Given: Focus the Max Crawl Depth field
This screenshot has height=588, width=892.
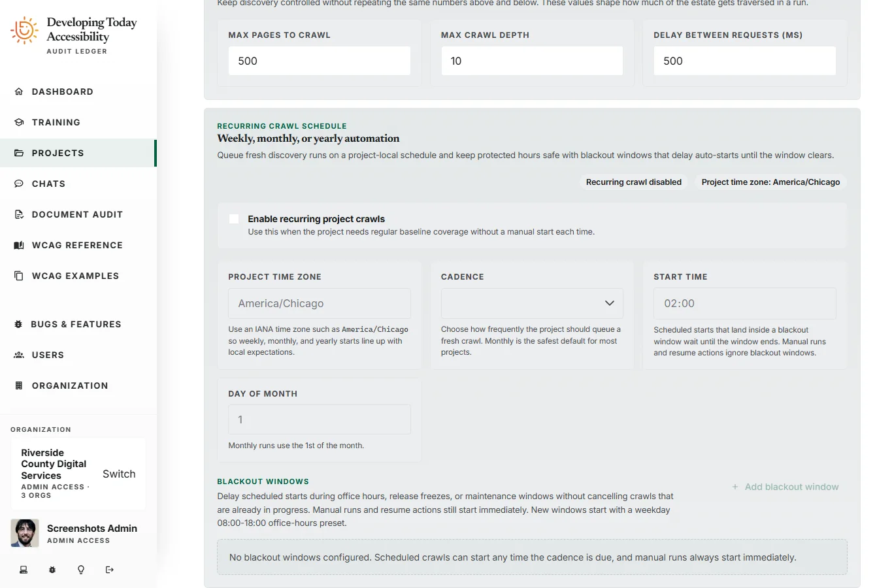Looking at the screenshot, I should pyautogui.click(x=532, y=61).
